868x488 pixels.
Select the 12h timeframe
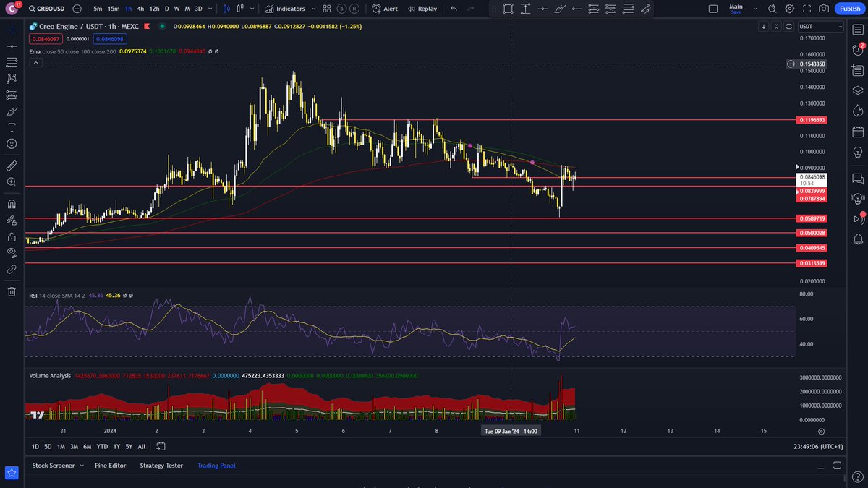(x=154, y=9)
